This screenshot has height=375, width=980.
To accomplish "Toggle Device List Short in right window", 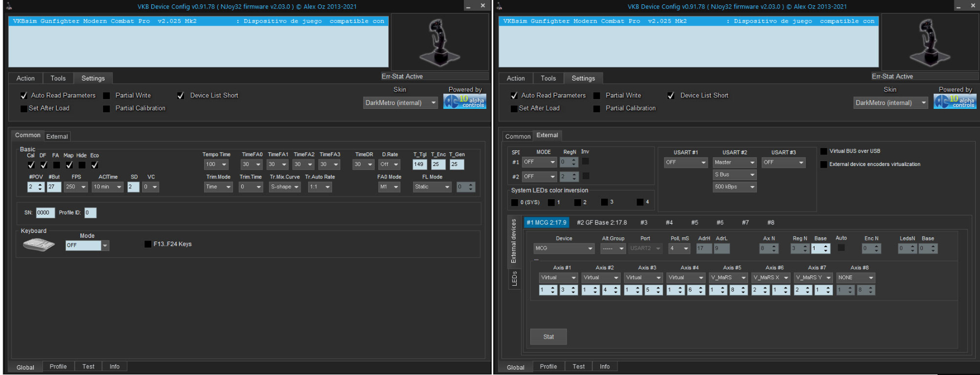I will coord(671,95).
